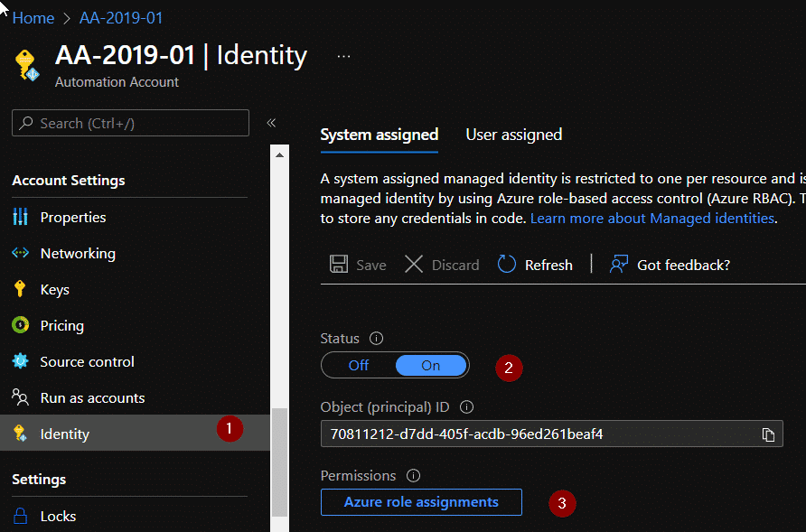Viewport: 806px width, 532px height.
Task: Copy the Object principal ID
Action: coord(769,434)
